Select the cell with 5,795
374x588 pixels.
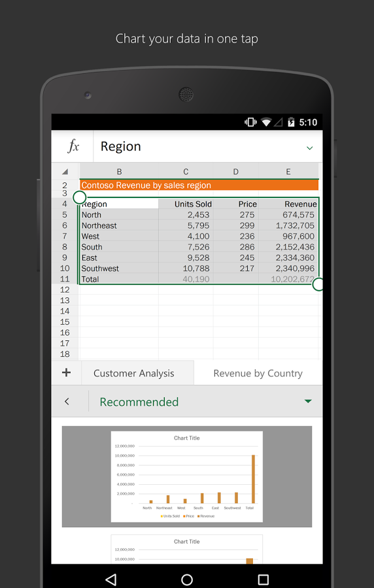tap(186, 225)
